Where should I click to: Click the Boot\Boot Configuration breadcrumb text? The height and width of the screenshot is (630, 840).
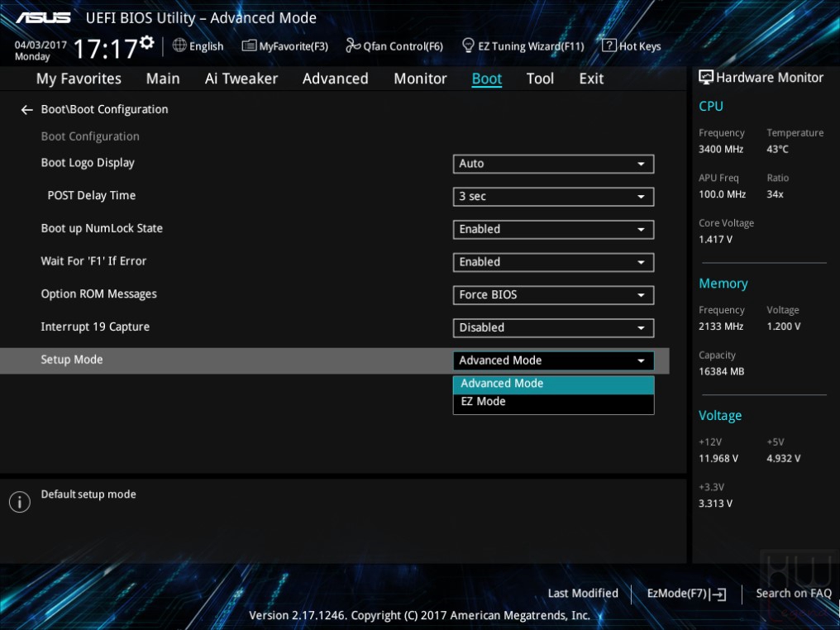(x=104, y=109)
